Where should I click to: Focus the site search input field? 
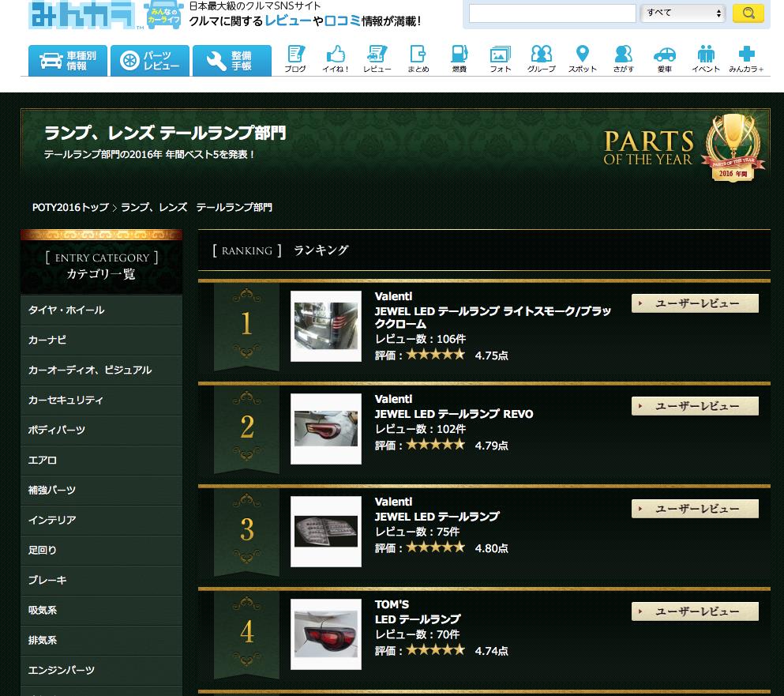553,13
